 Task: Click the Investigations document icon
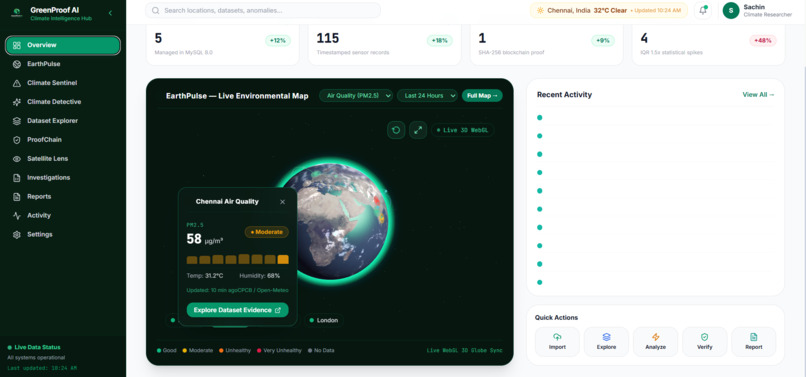point(17,178)
